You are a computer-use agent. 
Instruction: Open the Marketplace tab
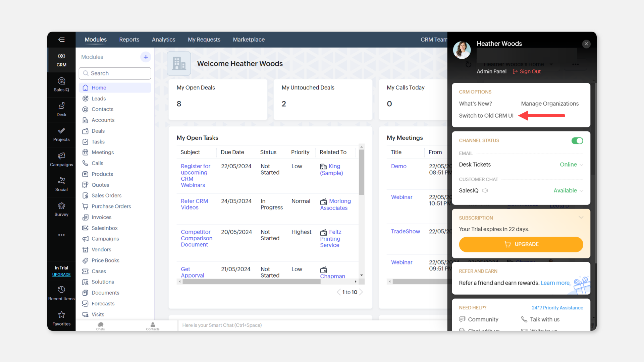249,40
